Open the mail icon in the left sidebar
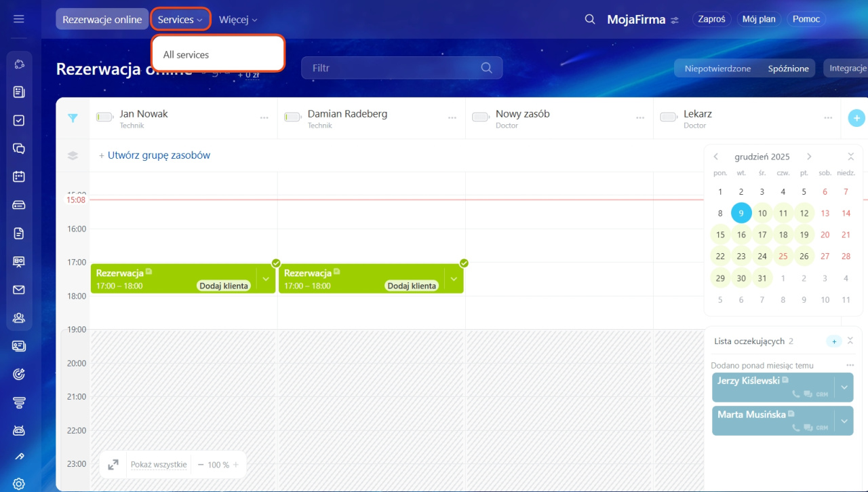Image resolution: width=868 pixels, height=492 pixels. pos(19,290)
